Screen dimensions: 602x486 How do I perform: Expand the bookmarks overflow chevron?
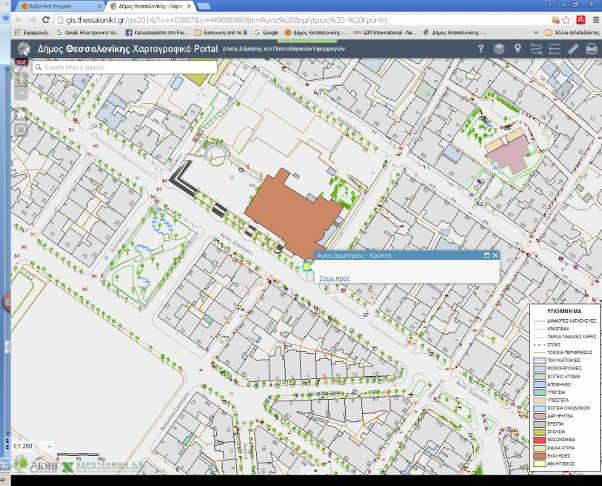pyautogui.click(x=536, y=33)
